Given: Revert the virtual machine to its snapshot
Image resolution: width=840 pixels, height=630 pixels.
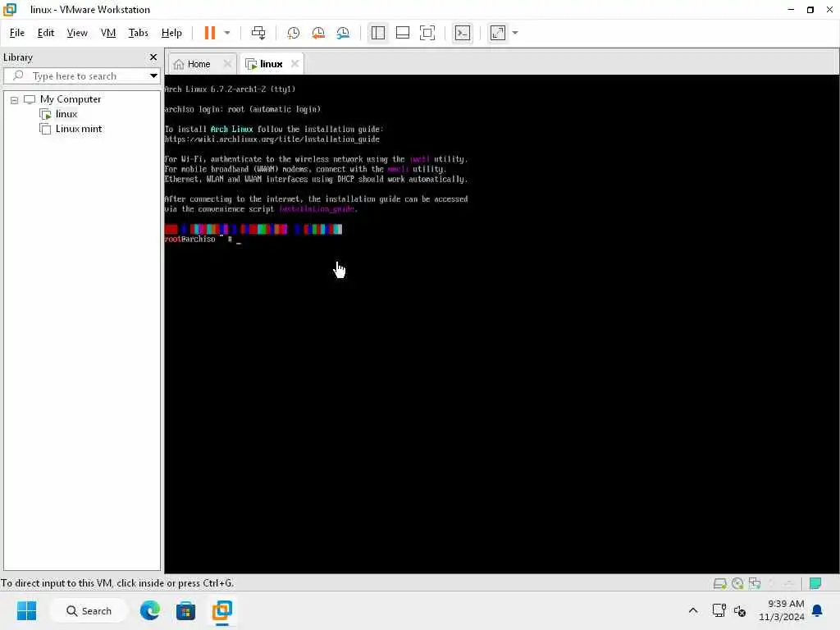Looking at the screenshot, I should tap(318, 33).
